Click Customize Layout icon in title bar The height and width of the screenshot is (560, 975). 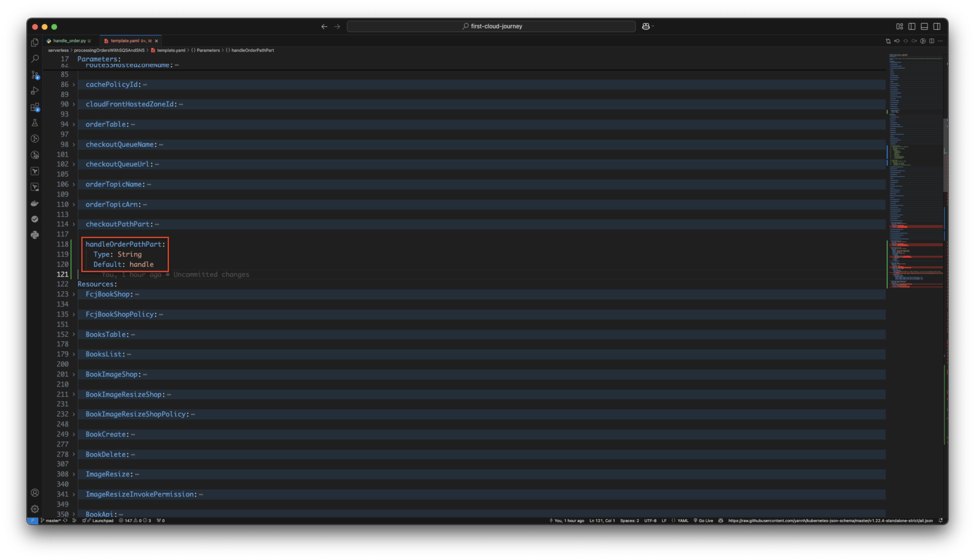pos(899,26)
